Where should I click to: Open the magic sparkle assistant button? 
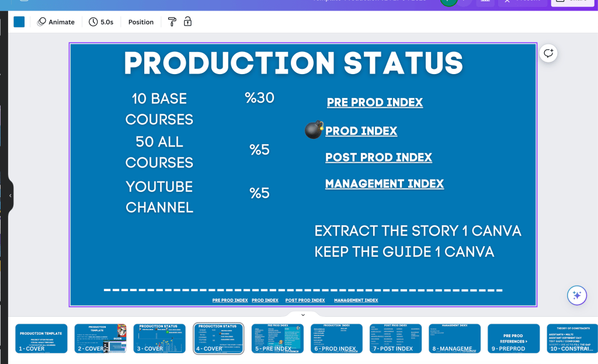(576, 295)
